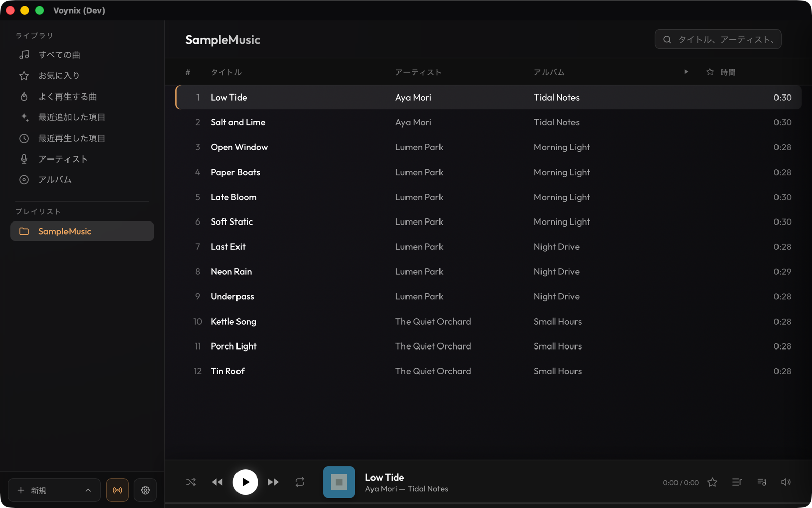
Task: Click Night Drive album in Underpass row
Action: tap(556, 297)
